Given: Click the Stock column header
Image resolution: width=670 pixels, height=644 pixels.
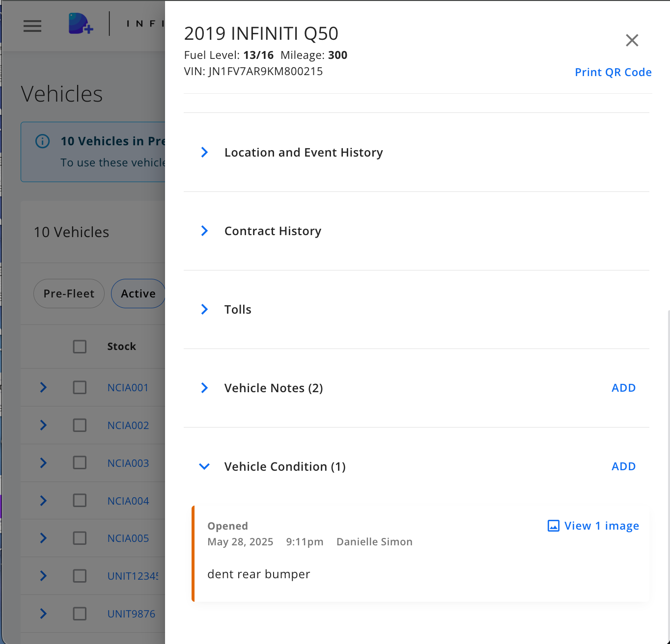Looking at the screenshot, I should click(x=121, y=347).
